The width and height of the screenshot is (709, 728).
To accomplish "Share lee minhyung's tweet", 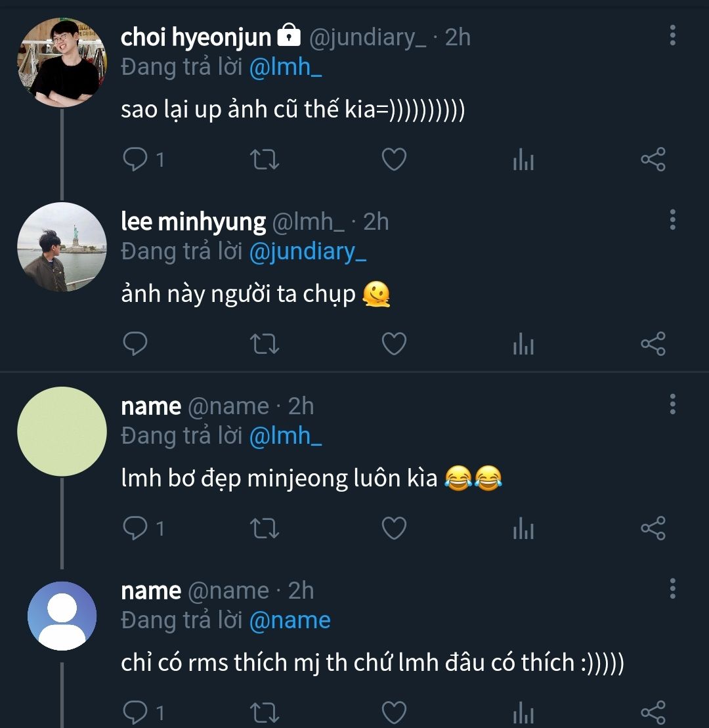I will tap(653, 343).
